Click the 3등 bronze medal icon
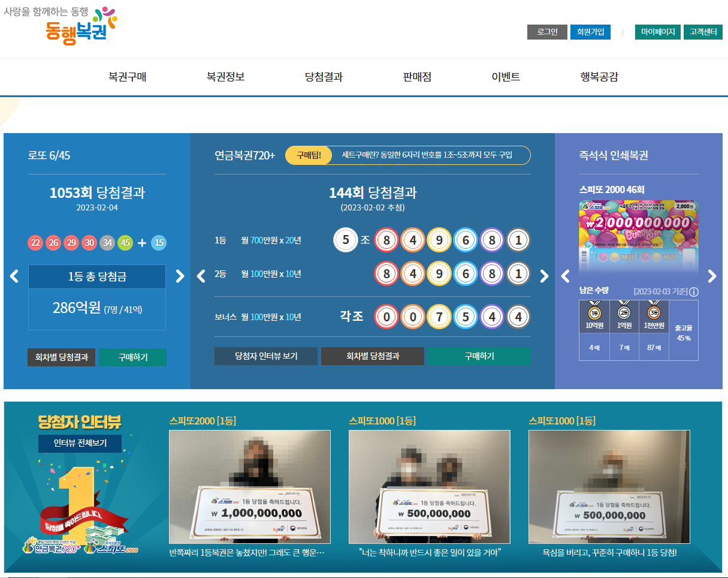 [654, 311]
